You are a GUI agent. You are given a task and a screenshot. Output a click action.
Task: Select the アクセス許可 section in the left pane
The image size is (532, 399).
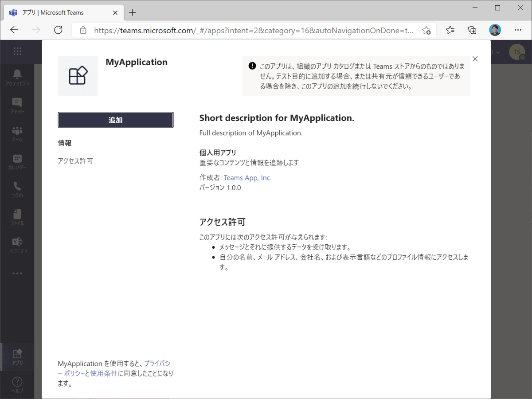pyautogui.click(x=75, y=161)
